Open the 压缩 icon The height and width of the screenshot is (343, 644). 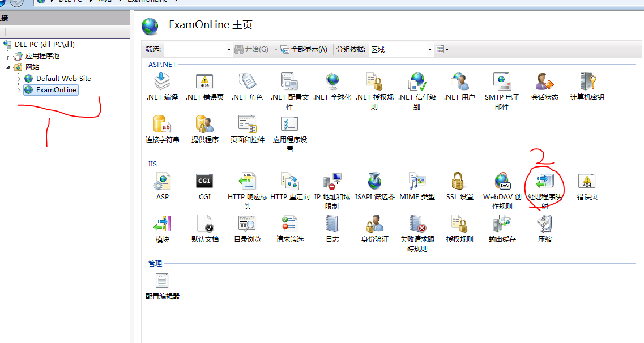click(545, 224)
